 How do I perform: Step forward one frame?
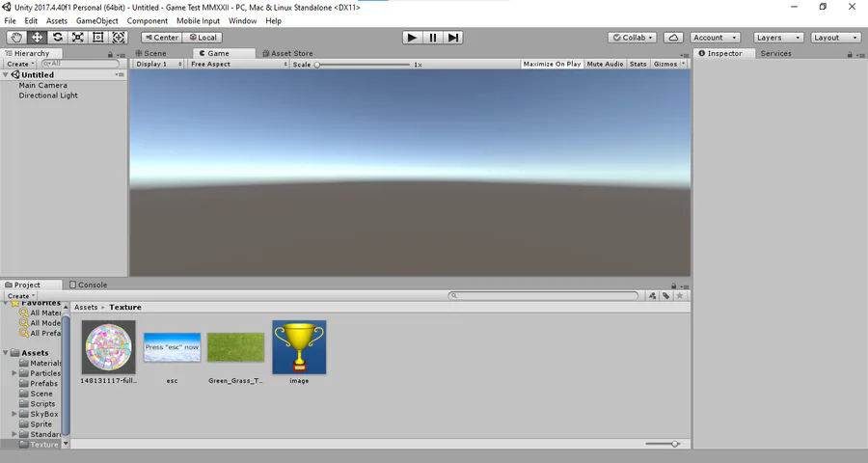coord(453,37)
